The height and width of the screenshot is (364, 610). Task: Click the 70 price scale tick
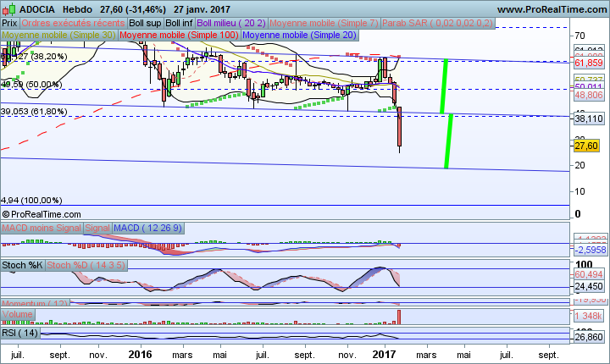579,36
